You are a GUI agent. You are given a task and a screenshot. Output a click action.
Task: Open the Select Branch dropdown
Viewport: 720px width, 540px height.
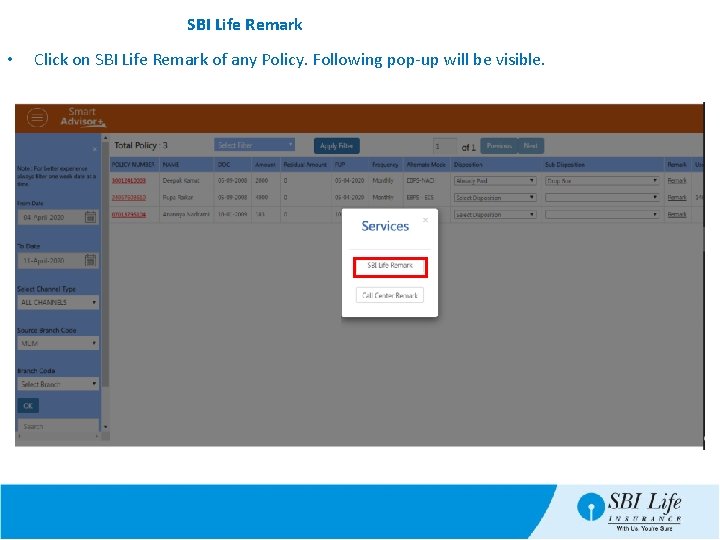click(x=58, y=384)
